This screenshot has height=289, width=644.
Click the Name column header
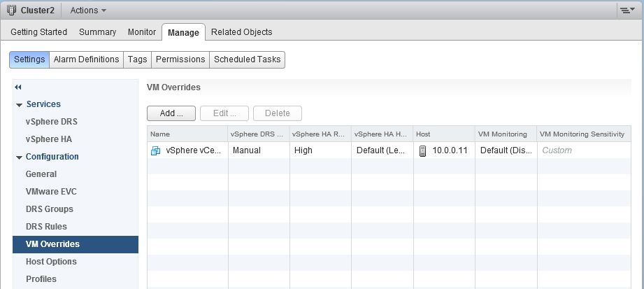coord(187,134)
